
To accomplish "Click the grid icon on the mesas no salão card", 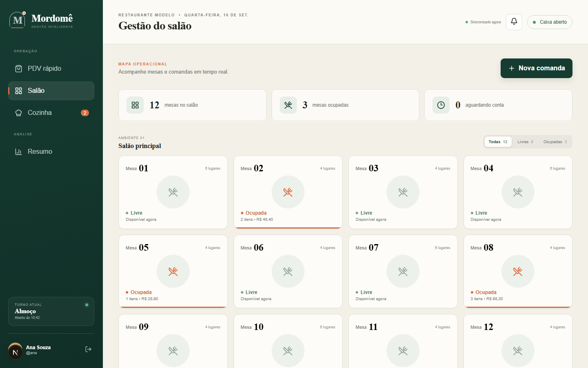I will 135,105.
